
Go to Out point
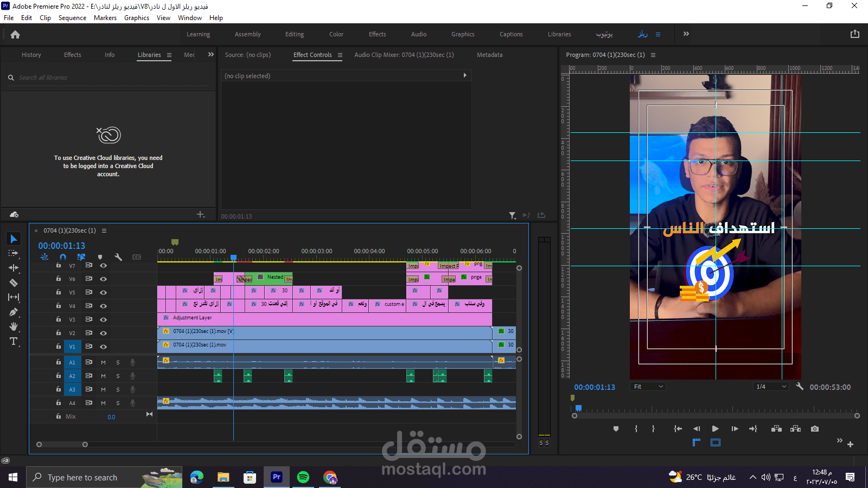pyautogui.click(x=753, y=428)
